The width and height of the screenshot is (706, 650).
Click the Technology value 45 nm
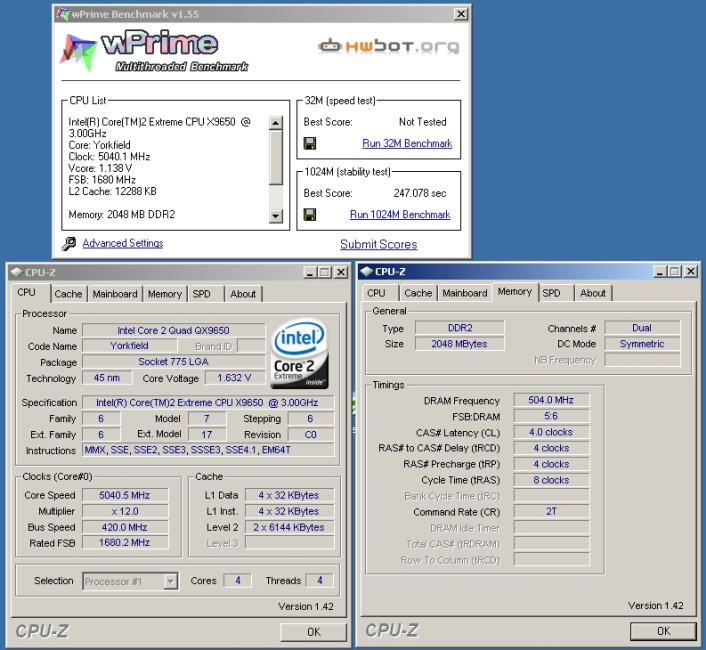pos(107,378)
